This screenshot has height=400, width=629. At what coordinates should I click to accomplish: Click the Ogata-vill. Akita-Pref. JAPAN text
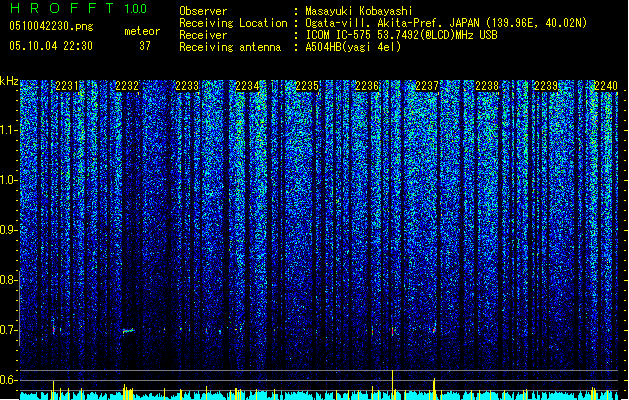click(x=392, y=23)
